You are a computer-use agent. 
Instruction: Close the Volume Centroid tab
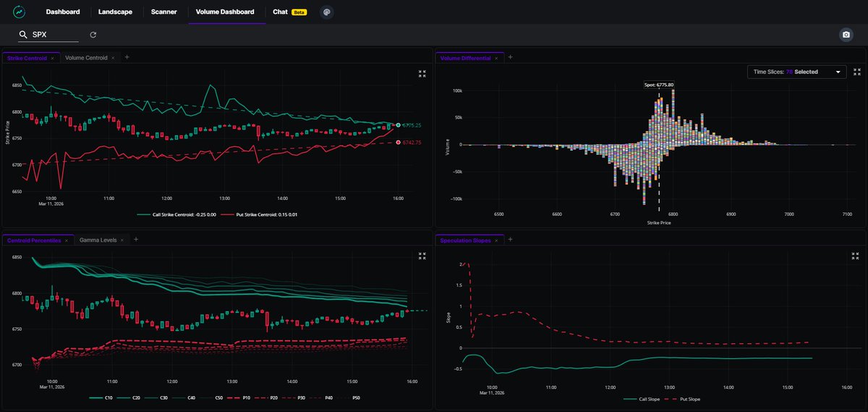113,57
